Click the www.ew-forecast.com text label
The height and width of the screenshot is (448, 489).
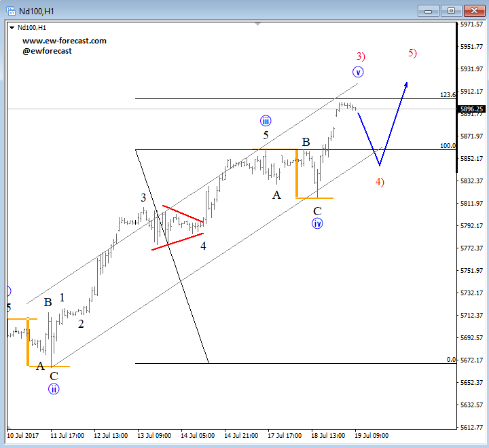click(x=65, y=41)
